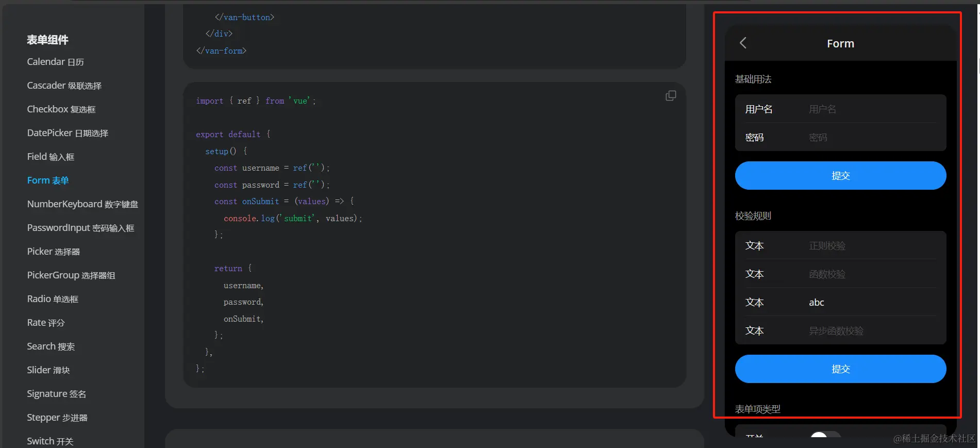Screen dimensions: 980x448
Task: Click 提交 button under 基础用法 section
Action: pos(841,176)
